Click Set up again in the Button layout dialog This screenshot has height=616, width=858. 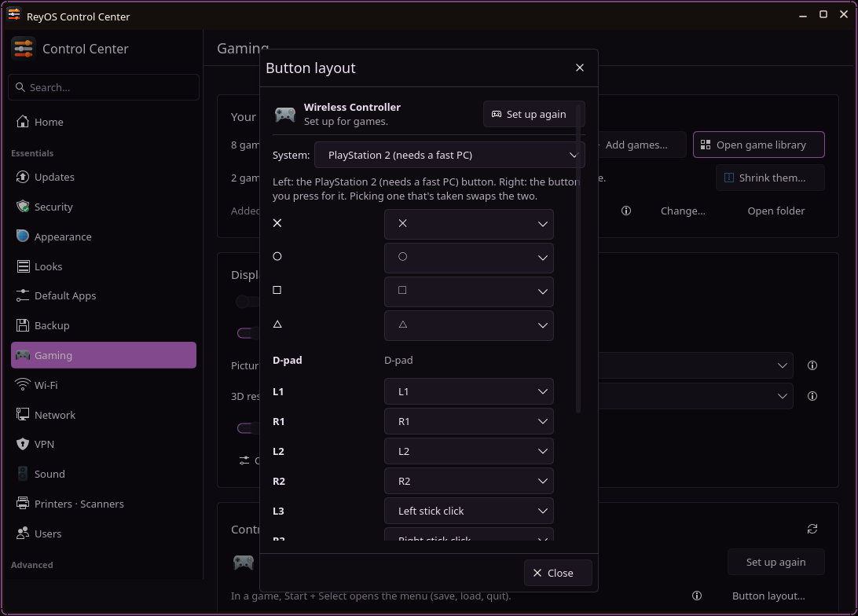coord(533,114)
